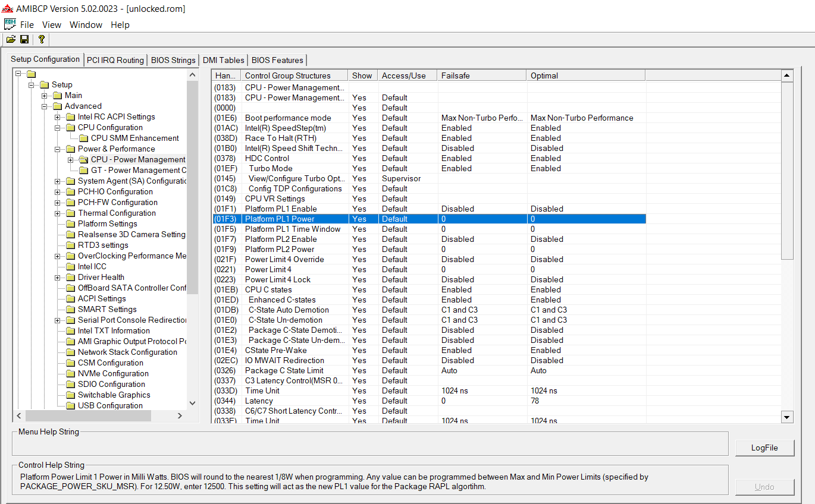This screenshot has width=815, height=504.
Task: Select the Boot performance mode row
Action: (429, 118)
